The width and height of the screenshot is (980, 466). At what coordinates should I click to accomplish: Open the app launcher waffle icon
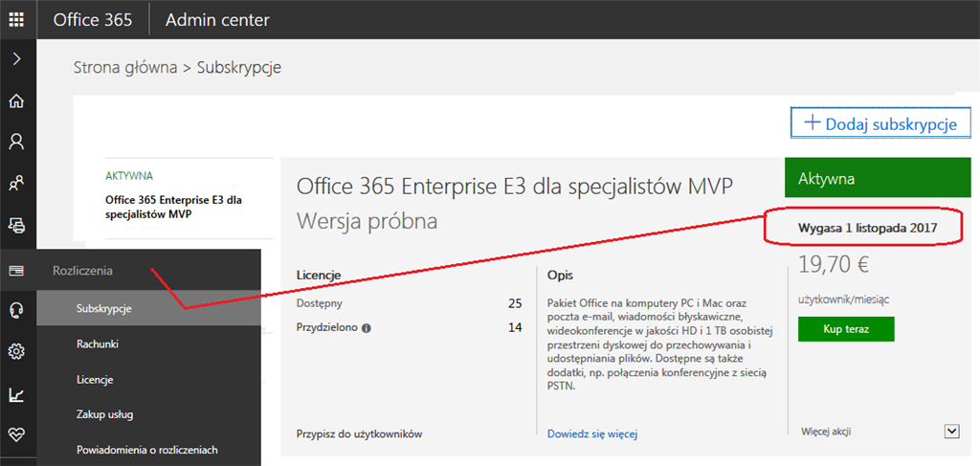coord(17,19)
